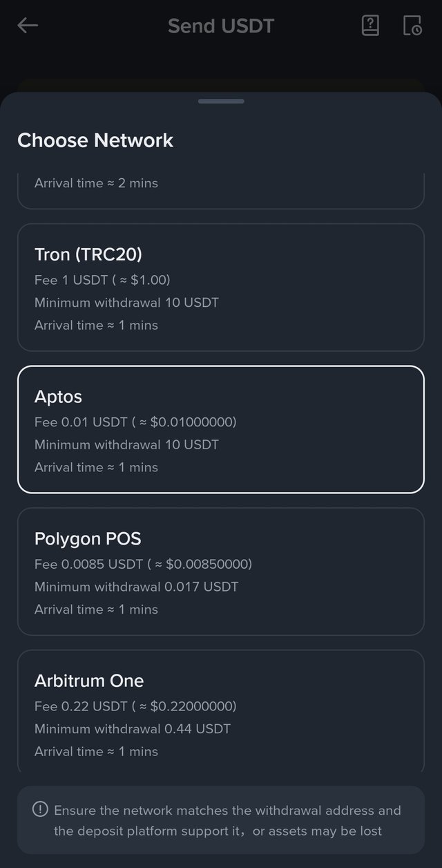Pick the Arbitrum One network option
The image size is (442, 868).
tap(220, 712)
